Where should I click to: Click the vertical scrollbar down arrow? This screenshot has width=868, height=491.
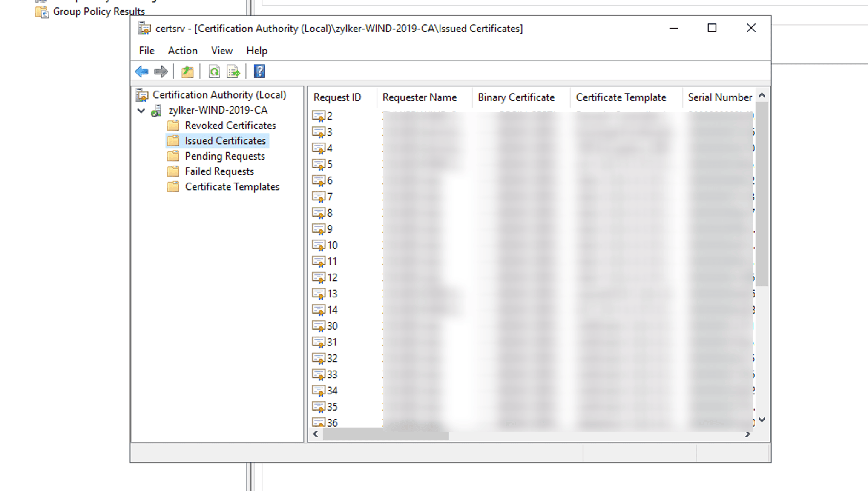762,420
